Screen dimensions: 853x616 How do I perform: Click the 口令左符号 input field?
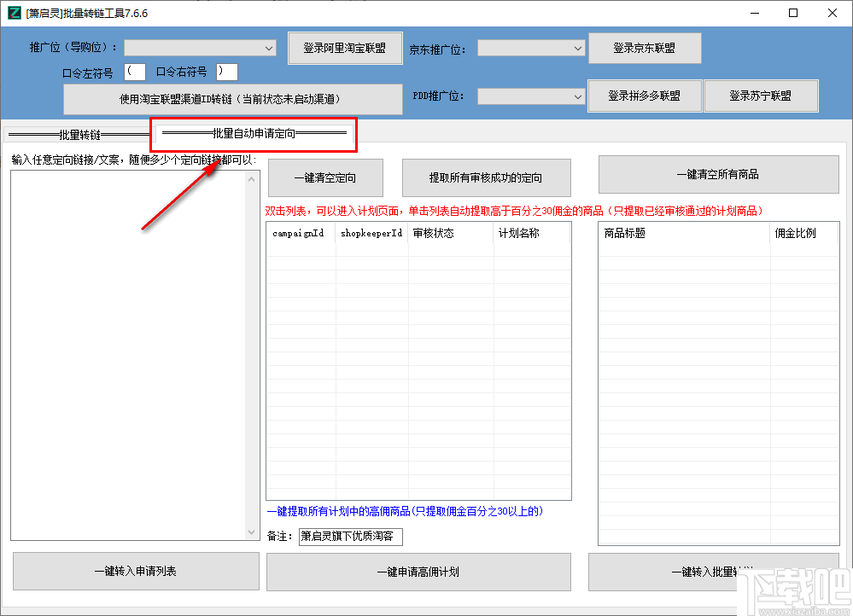(134, 71)
